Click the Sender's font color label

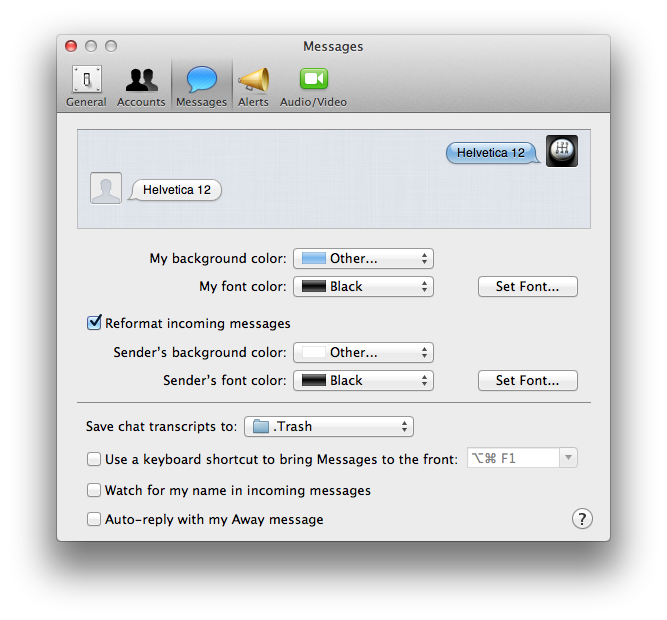point(225,381)
